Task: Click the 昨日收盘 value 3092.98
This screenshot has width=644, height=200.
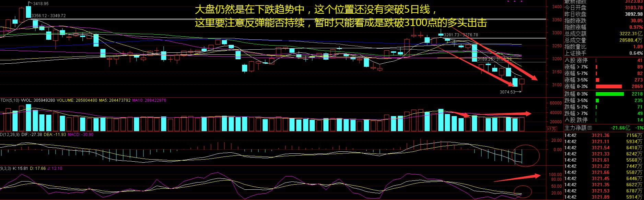Action: [634, 14]
